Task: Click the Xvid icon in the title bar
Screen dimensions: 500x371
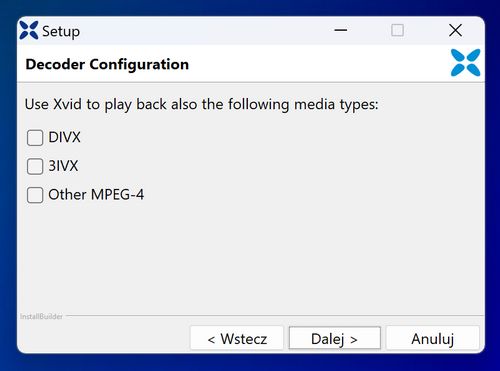Action: 29,30
